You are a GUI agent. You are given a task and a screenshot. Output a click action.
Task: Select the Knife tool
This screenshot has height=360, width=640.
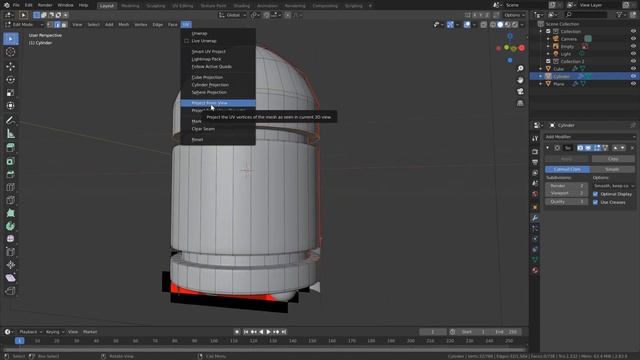click(11, 200)
